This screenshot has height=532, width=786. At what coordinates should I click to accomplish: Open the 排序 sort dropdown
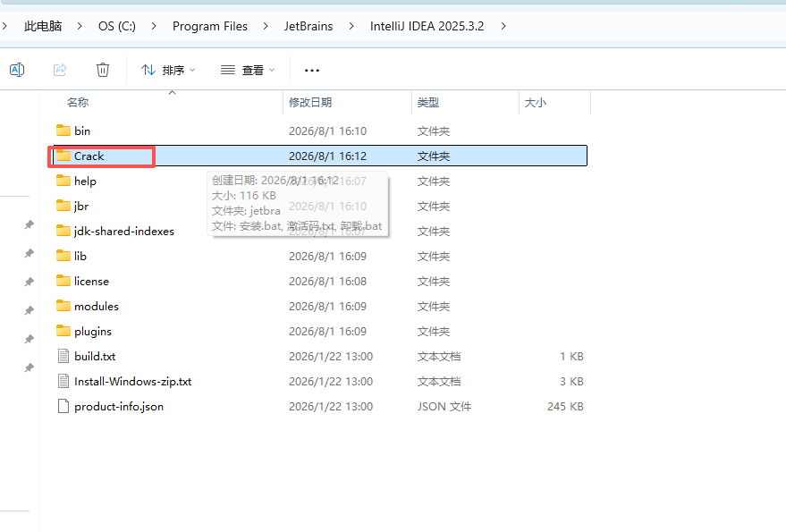coord(168,71)
